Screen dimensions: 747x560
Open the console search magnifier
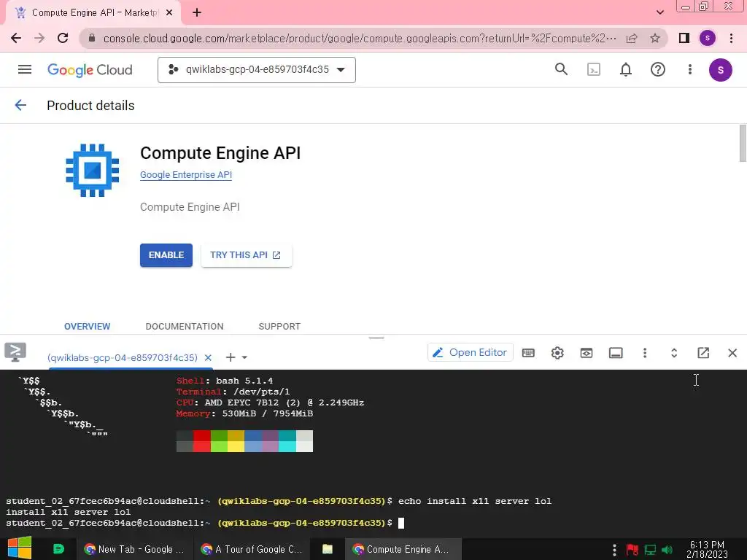[x=561, y=69]
